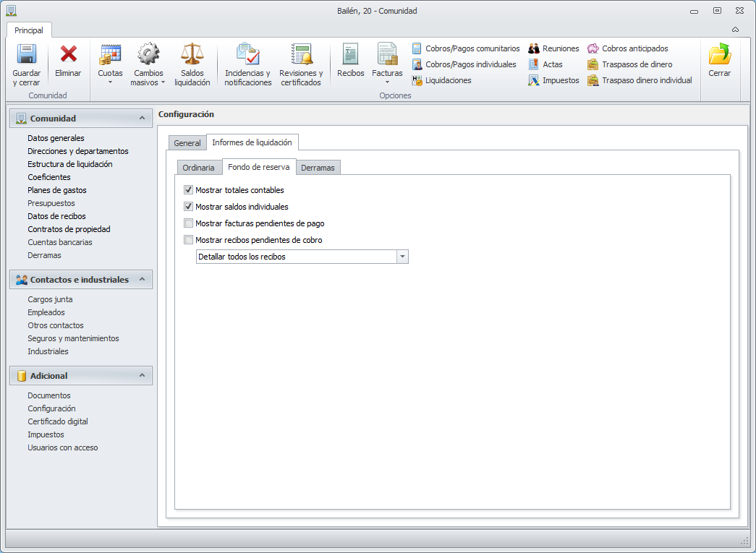
Task: Switch to the Derramas tab
Action: 318,168
